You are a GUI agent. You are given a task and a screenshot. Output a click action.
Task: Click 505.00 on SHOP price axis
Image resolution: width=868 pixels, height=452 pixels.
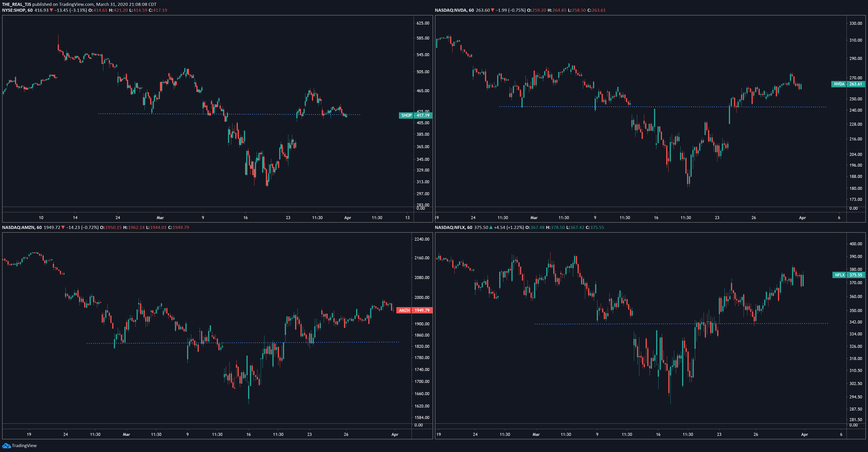pyautogui.click(x=423, y=72)
